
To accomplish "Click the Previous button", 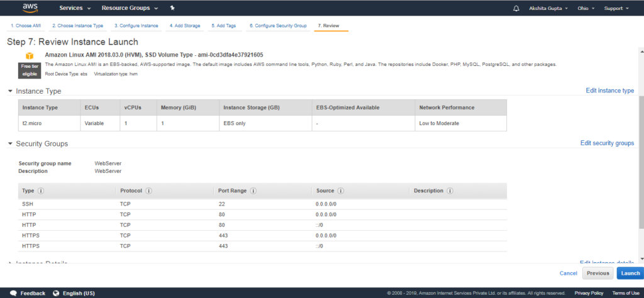I will pos(597,273).
